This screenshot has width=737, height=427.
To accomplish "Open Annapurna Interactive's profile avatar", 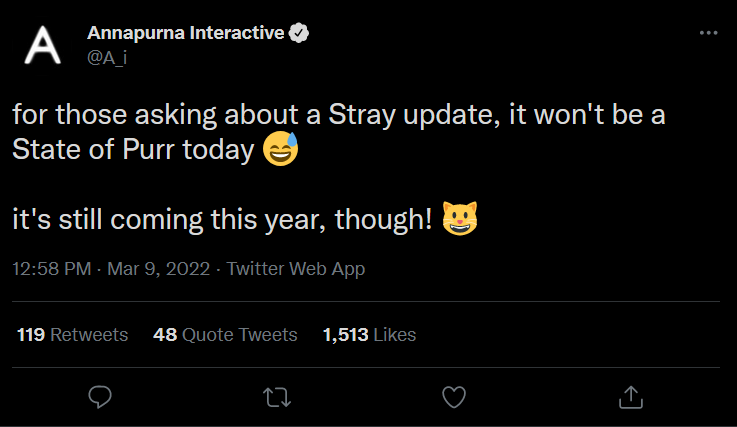I will [43, 45].
